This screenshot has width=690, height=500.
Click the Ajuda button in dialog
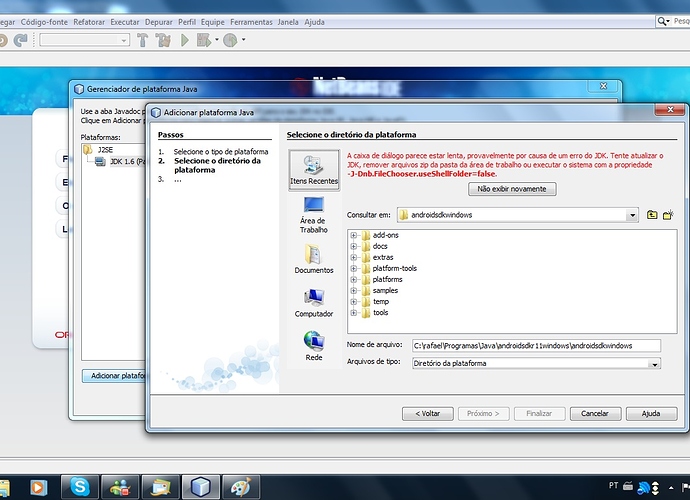(651, 414)
